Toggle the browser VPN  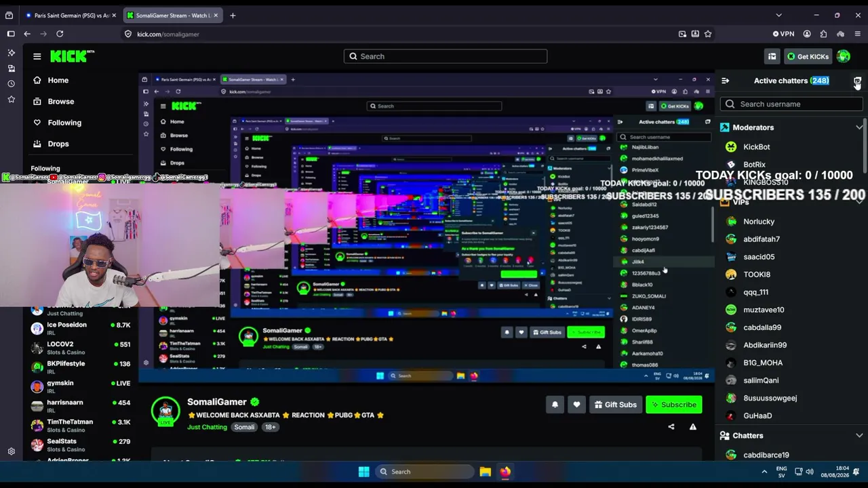click(783, 34)
